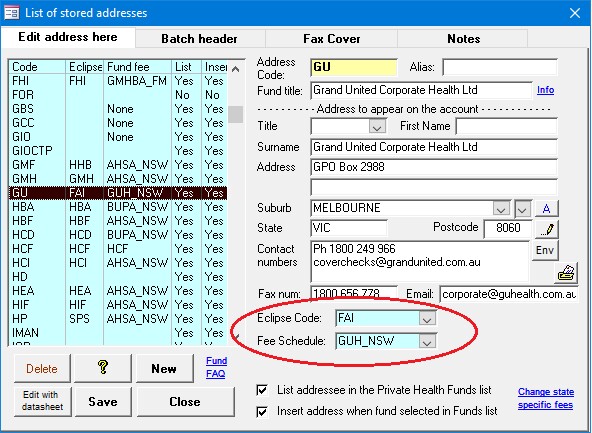Click the blue A button beside Suburb
The width and height of the screenshot is (592, 433).
(x=546, y=208)
